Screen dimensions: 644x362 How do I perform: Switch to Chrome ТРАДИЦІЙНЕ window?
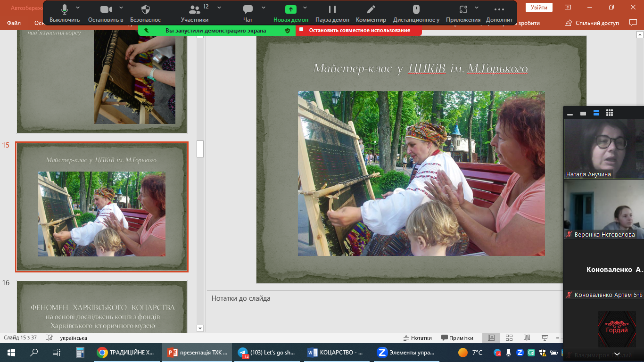[x=126, y=352]
